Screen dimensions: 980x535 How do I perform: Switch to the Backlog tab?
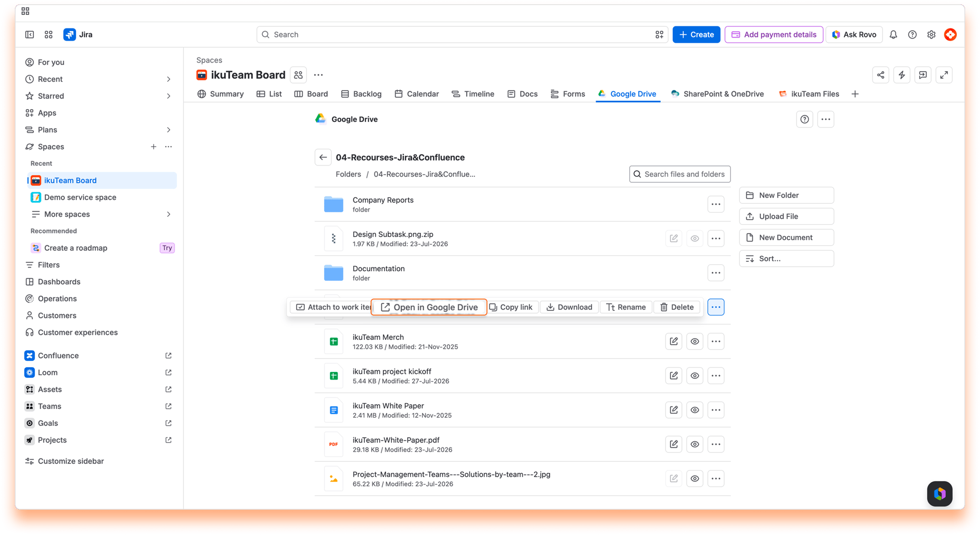pos(361,94)
